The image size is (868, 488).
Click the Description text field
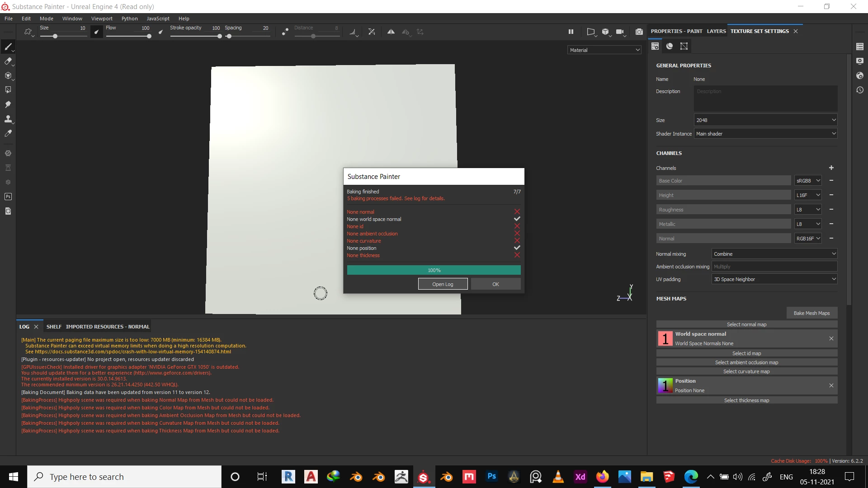[x=765, y=99]
